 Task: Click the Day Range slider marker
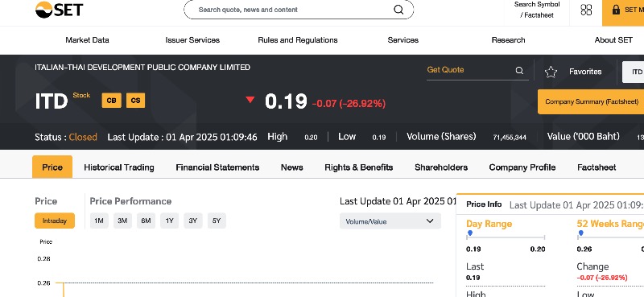(470, 233)
